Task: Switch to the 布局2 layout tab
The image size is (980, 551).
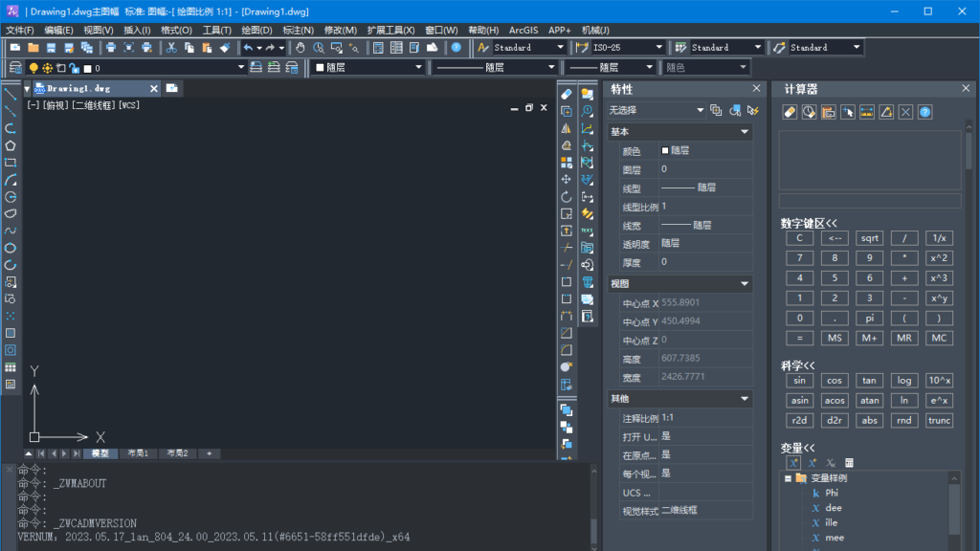Action: click(177, 453)
